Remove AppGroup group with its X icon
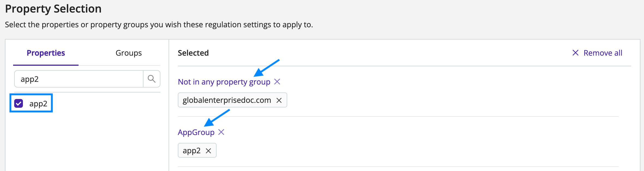The width and height of the screenshot is (644, 171). click(221, 132)
